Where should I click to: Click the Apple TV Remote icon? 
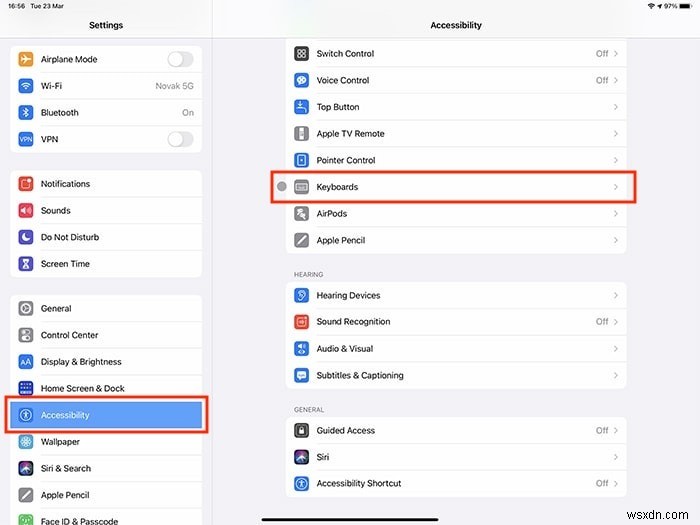pos(302,133)
